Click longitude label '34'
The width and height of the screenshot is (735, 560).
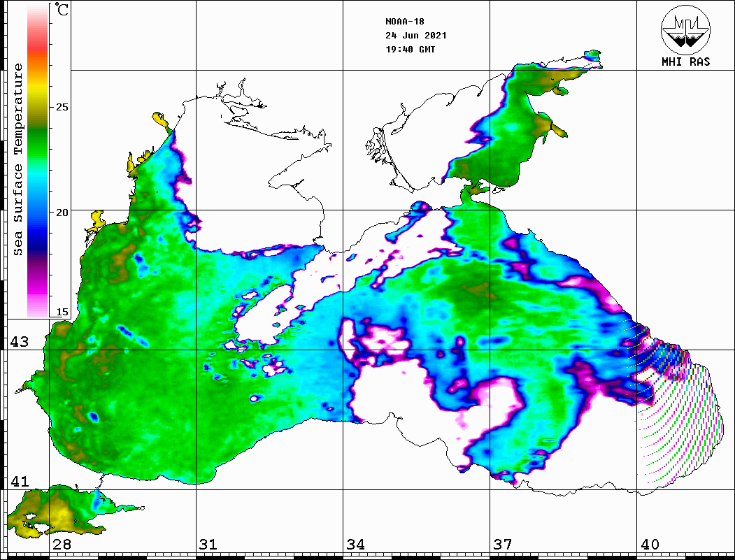coord(356,544)
